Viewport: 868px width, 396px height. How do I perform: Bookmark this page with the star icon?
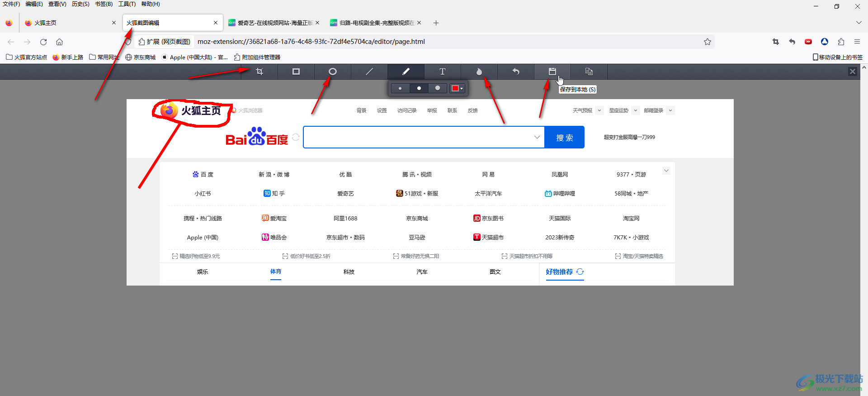[x=708, y=42]
